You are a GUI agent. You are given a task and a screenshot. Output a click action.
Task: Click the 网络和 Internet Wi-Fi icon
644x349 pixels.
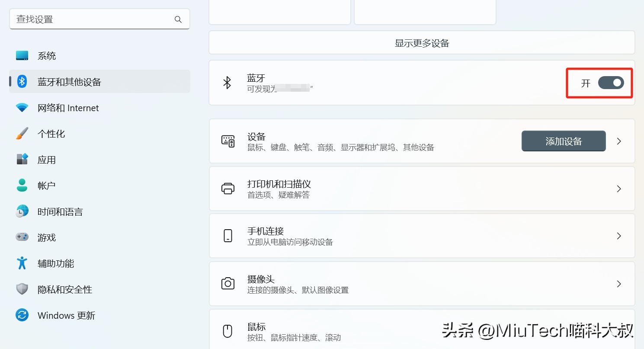pos(22,108)
